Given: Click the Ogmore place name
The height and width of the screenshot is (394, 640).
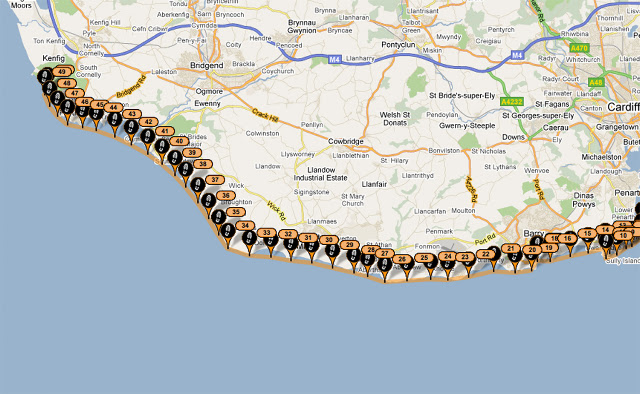Looking at the screenshot, I should (209, 91).
